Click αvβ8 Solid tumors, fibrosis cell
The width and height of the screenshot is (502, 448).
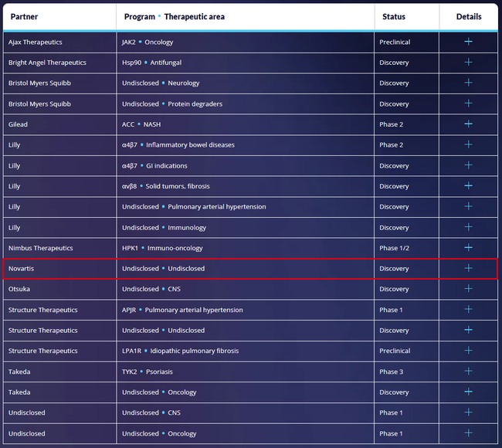[246, 186]
